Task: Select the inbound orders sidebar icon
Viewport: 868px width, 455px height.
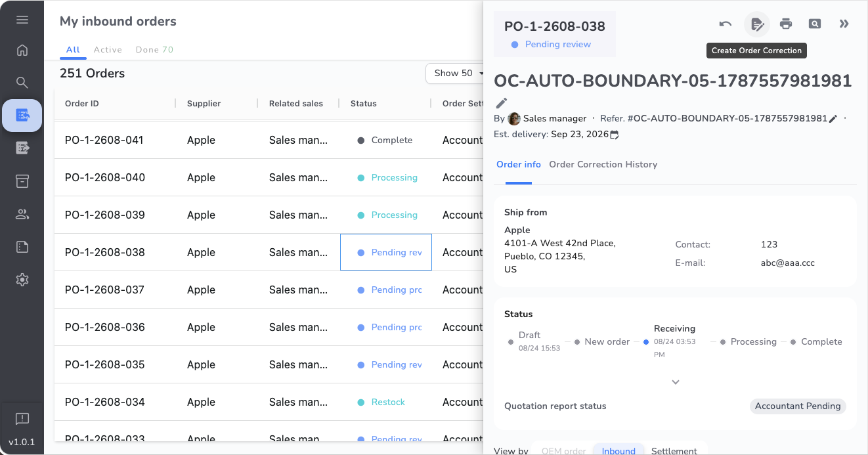Action: 22,116
